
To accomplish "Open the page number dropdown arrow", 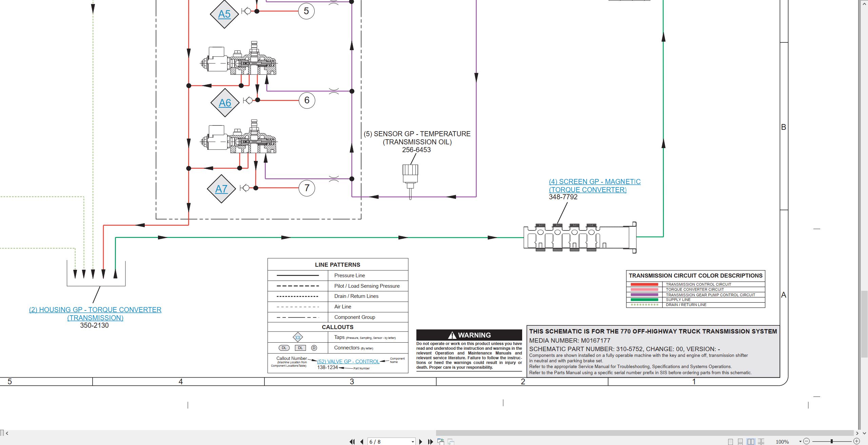I will pyautogui.click(x=413, y=442).
